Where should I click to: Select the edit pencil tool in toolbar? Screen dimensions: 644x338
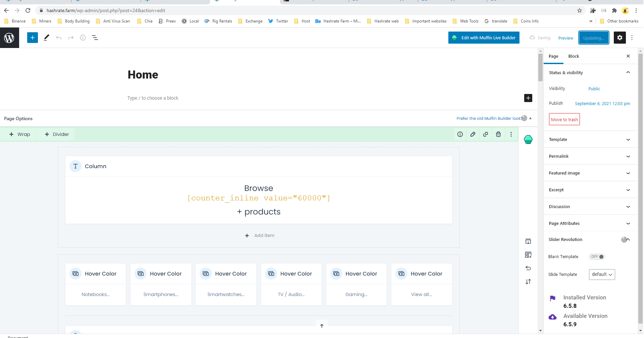coord(47,38)
